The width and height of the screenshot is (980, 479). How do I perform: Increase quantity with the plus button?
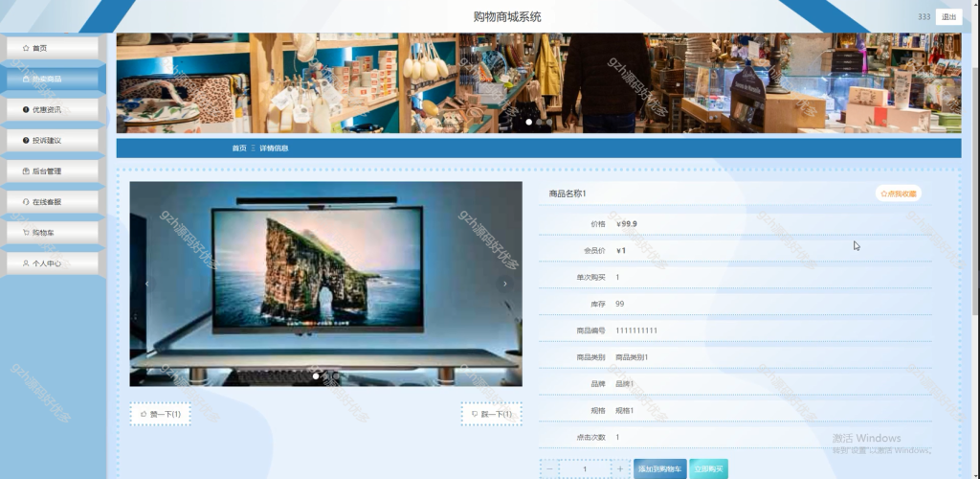tap(620, 469)
